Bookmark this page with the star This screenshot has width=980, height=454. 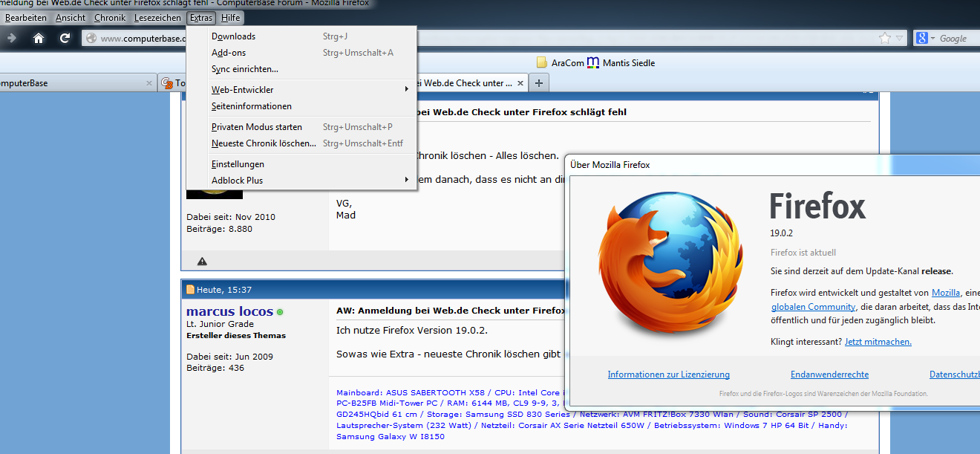885,38
